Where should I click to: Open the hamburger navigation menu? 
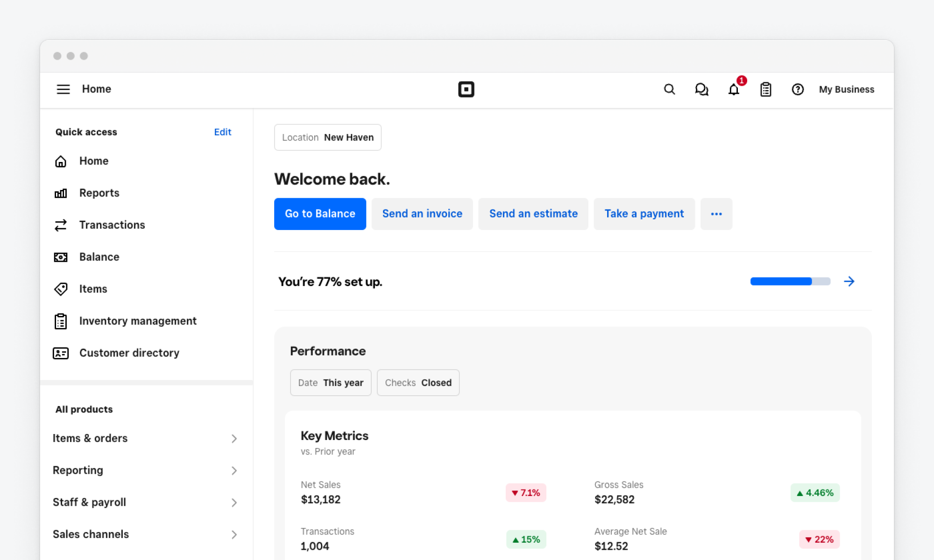pos(63,89)
